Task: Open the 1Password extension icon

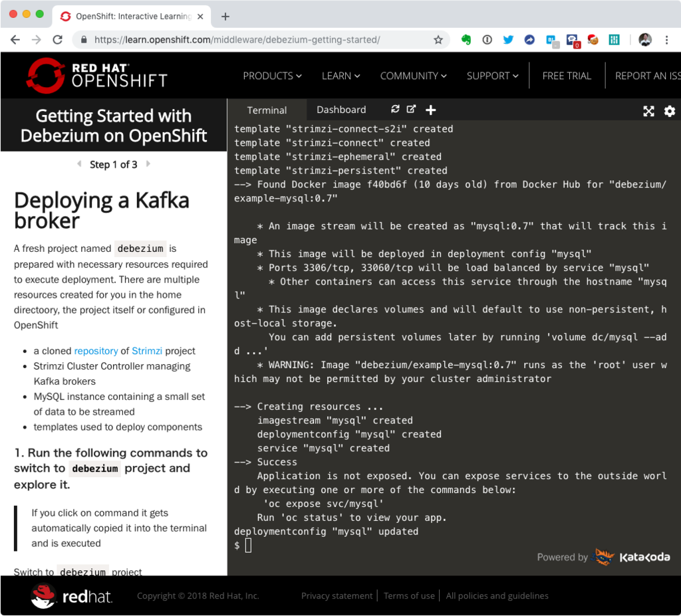Action: pyautogui.click(x=487, y=40)
